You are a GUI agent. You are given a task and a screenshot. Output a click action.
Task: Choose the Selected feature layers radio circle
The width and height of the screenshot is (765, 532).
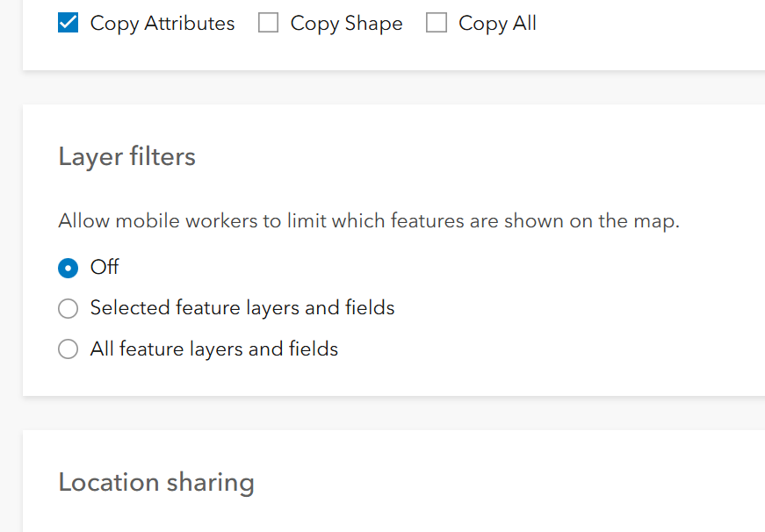[69, 309]
